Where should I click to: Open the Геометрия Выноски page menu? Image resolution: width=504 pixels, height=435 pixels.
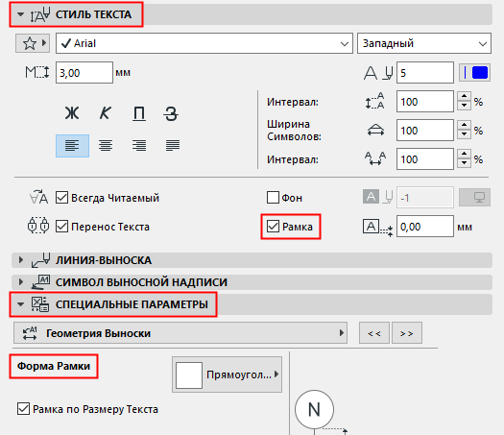point(180,333)
